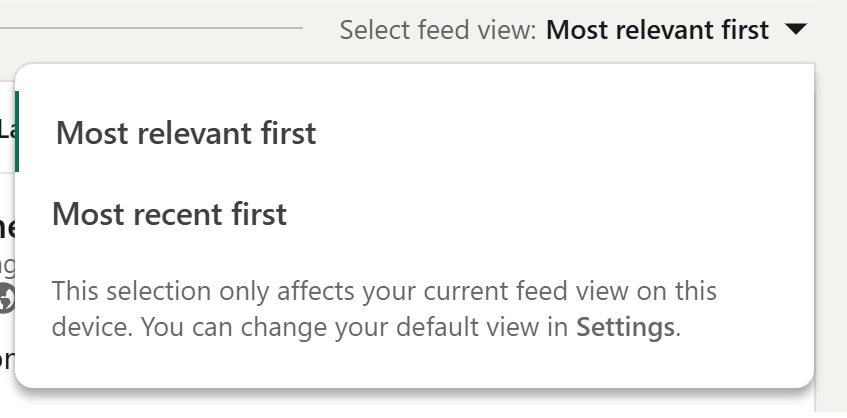847x418 pixels.
Task: Click the bold 'Most relevant first' header value
Action: coord(657,30)
